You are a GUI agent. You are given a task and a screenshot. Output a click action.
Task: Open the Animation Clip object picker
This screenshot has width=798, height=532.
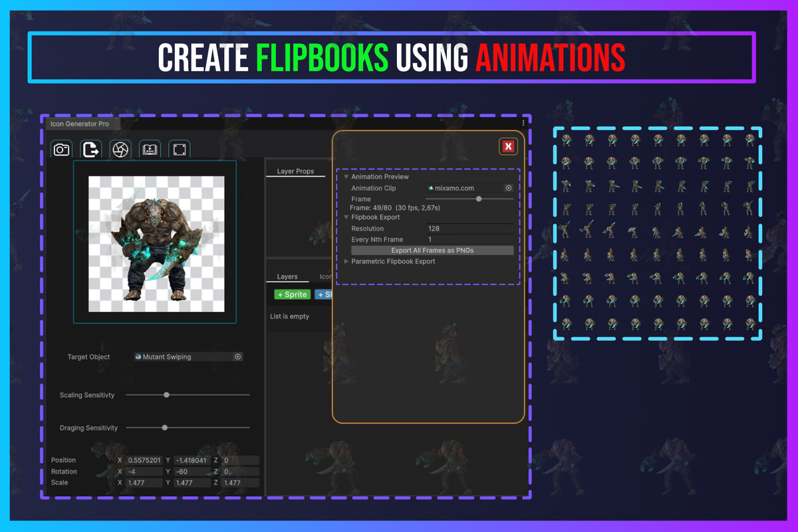coord(509,188)
